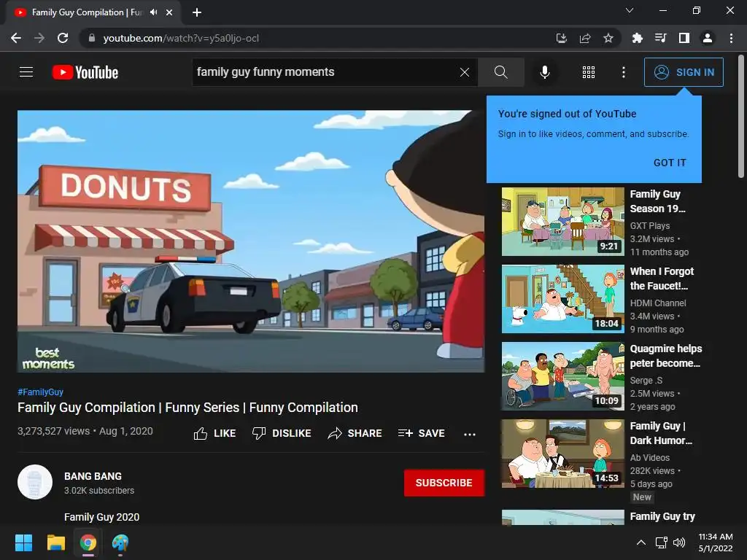Viewport: 747px width, 560px height.
Task: Open the YouTube hamburger guide menu
Action: (x=26, y=72)
